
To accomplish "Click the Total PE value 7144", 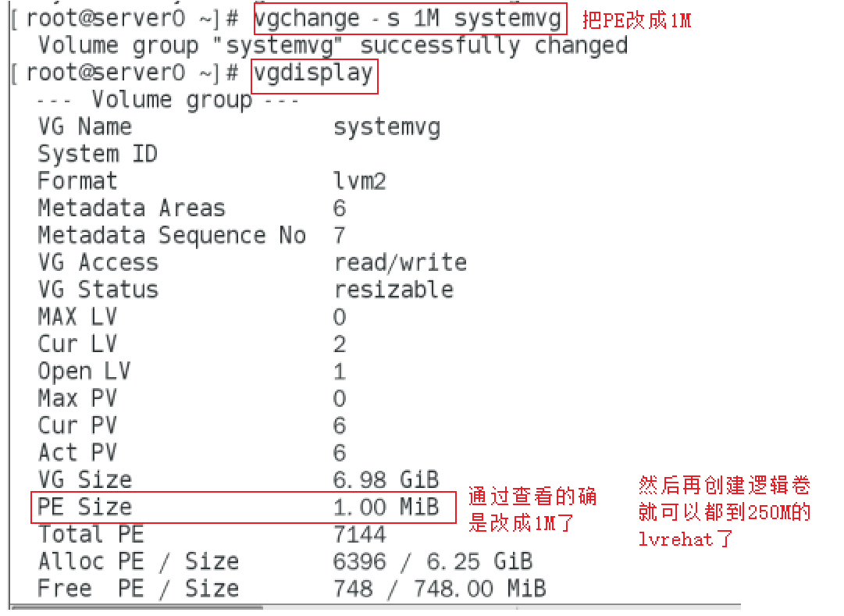I will pyautogui.click(x=359, y=535).
